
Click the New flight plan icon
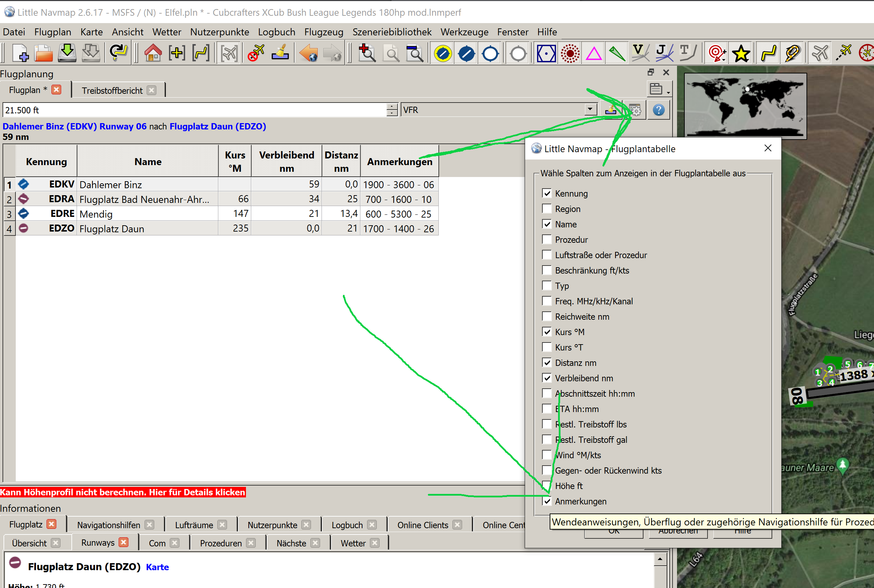pos(21,53)
